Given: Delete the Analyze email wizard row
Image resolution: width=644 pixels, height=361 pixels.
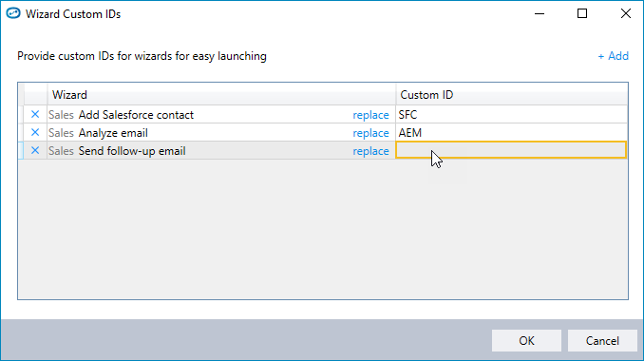Looking at the screenshot, I should pos(35,133).
